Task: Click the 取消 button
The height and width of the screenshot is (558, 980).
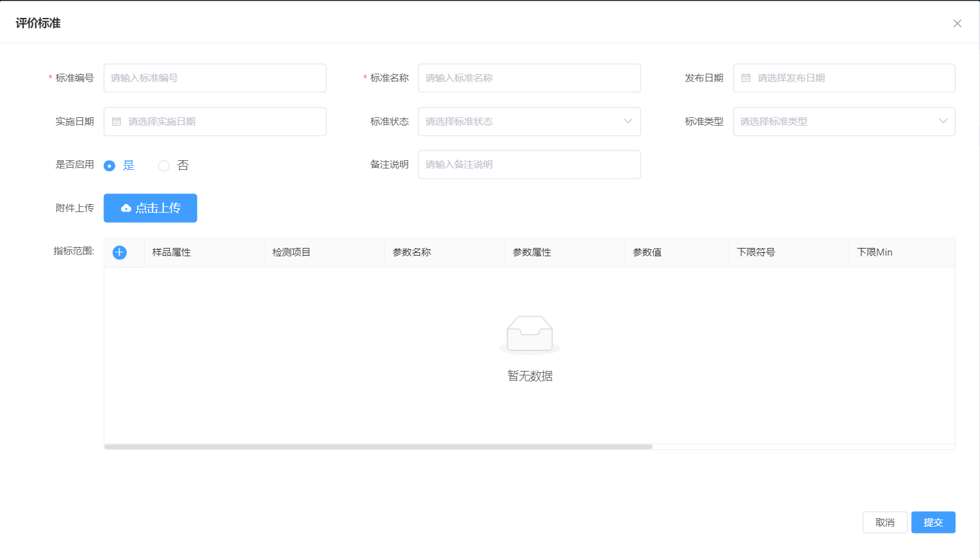Action: pyautogui.click(x=885, y=522)
